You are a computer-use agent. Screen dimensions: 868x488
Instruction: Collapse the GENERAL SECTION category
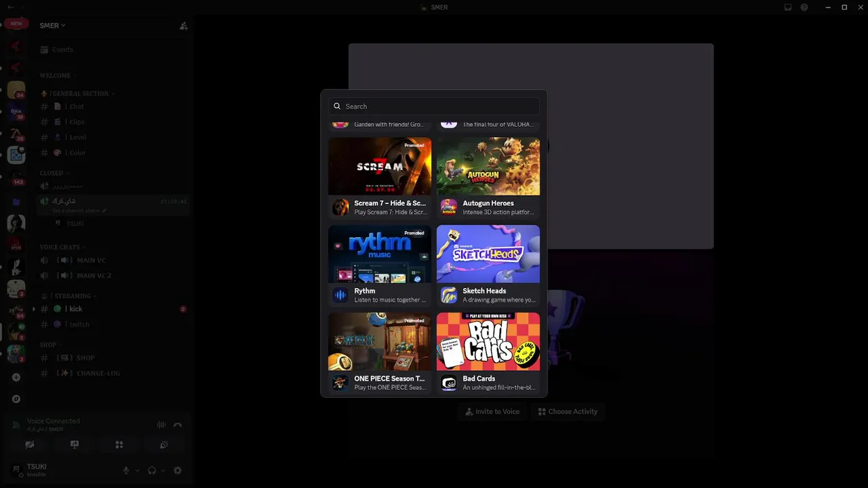(78, 94)
